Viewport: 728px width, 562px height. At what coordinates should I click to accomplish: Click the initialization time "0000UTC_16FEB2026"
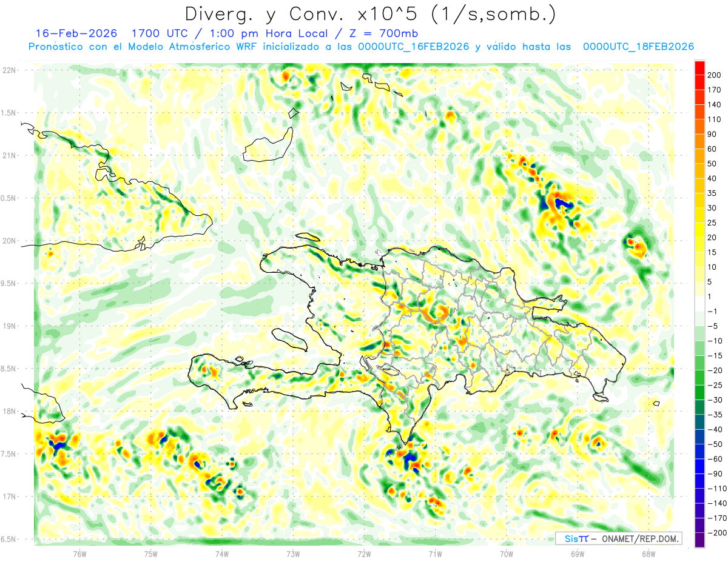(413, 47)
